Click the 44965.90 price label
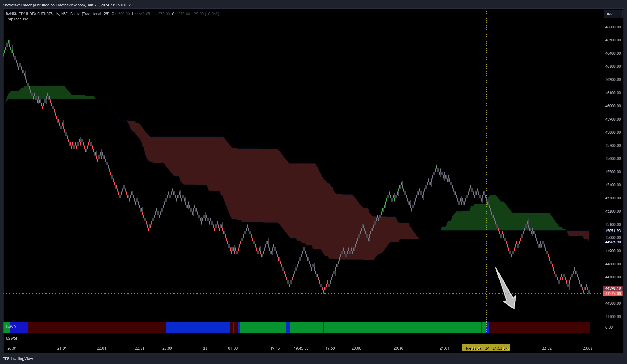 pos(613,242)
